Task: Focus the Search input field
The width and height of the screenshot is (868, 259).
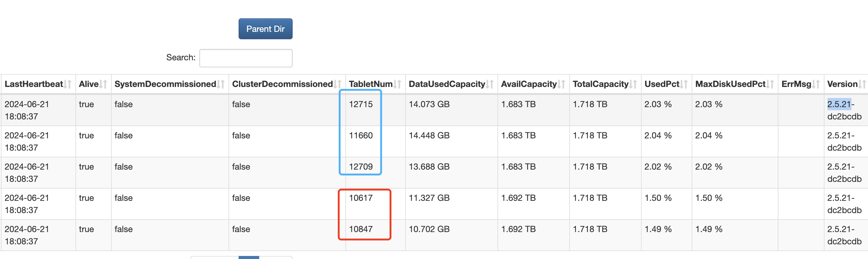Action: pyautogui.click(x=246, y=58)
